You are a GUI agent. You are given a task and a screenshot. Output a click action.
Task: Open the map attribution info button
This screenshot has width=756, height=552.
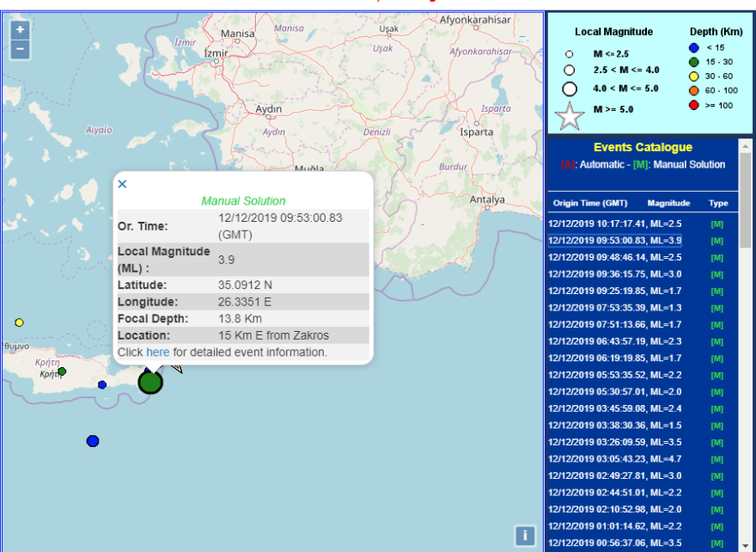coord(525,536)
